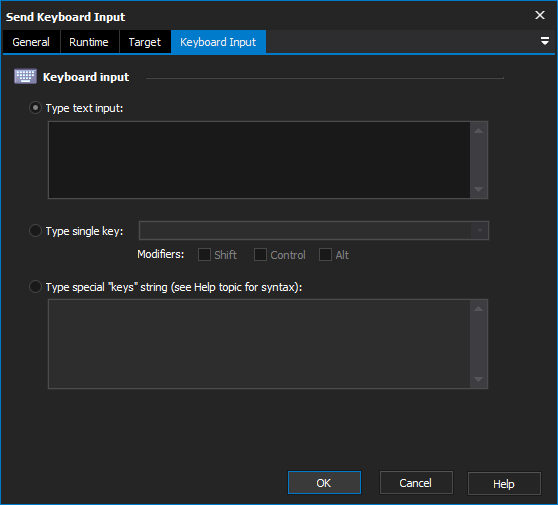Click down arrow in text input scrollbar

[479, 189]
